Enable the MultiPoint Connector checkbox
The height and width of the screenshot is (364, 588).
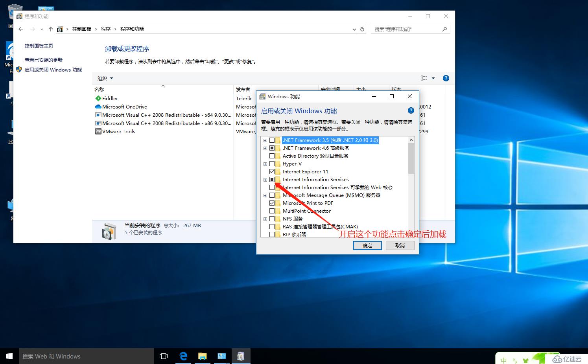pos(272,211)
